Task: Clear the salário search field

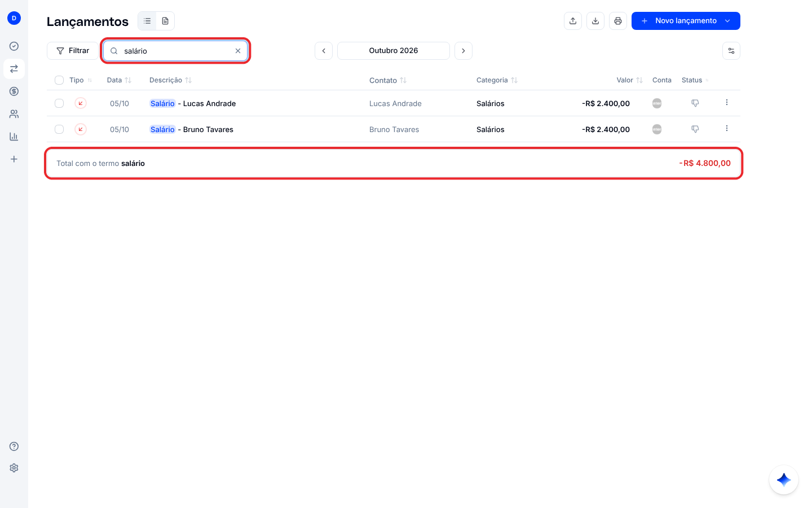Action: [x=238, y=51]
